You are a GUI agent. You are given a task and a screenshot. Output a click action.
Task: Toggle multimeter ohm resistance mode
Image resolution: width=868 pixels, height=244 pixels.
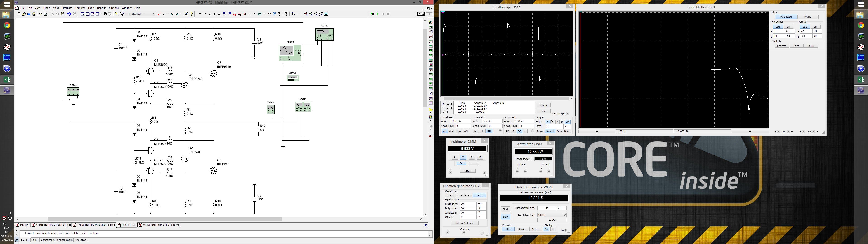(471, 157)
